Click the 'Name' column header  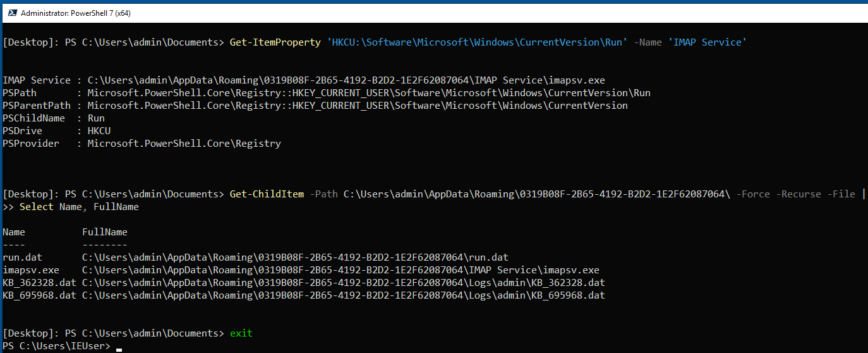pyautogui.click(x=14, y=232)
